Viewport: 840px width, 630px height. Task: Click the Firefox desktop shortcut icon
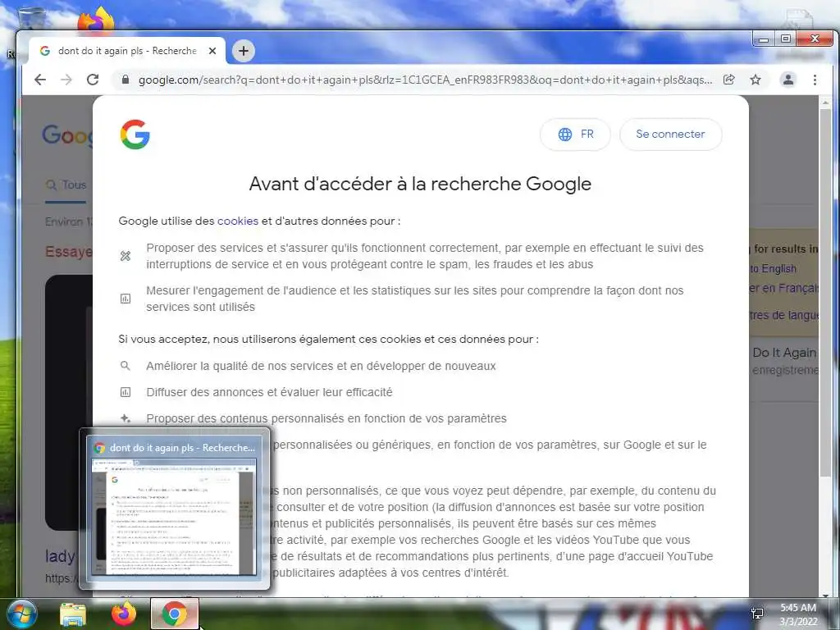(96, 19)
